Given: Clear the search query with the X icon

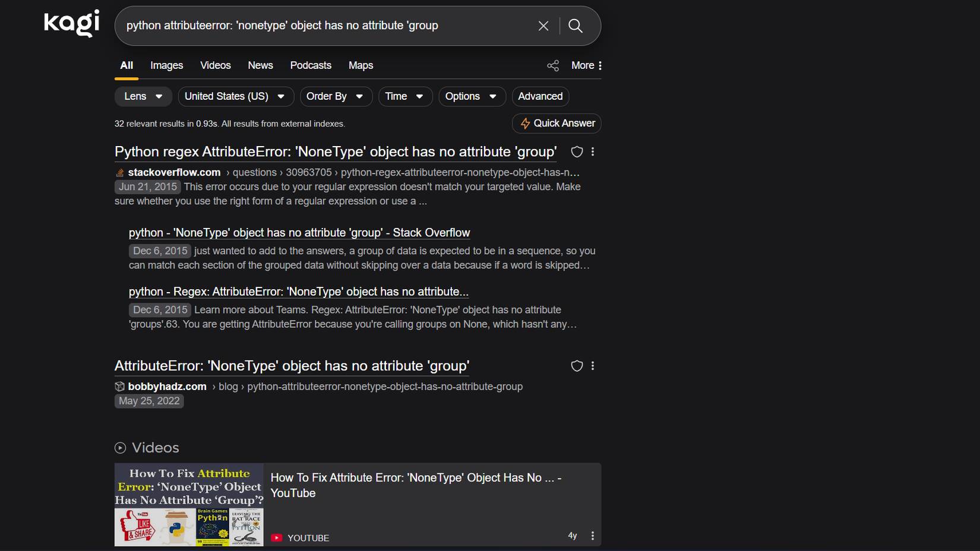Looking at the screenshot, I should (543, 26).
